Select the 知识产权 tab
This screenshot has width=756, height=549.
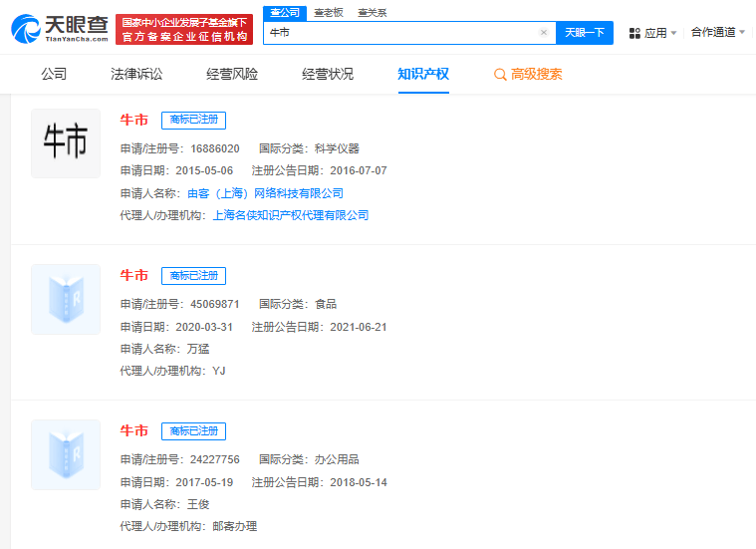tap(423, 74)
